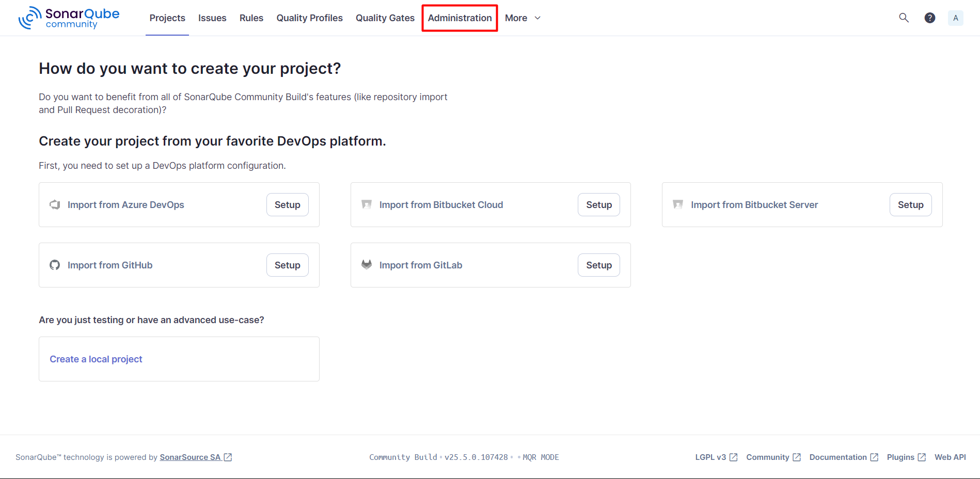The image size is (980, 479).
Task: Switch to the Issues tab
Action: pos(212,18)
